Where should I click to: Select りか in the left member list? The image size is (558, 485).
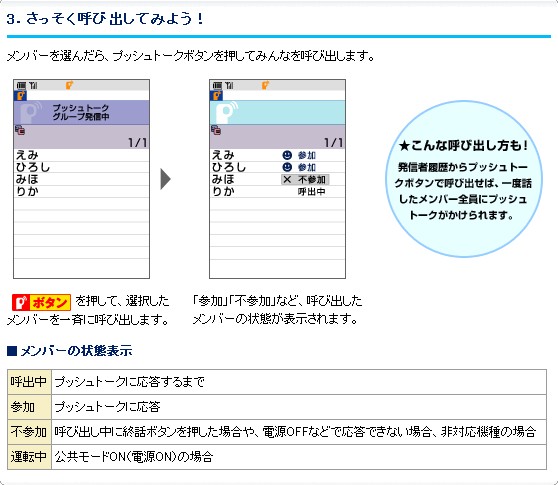point(27,191)
